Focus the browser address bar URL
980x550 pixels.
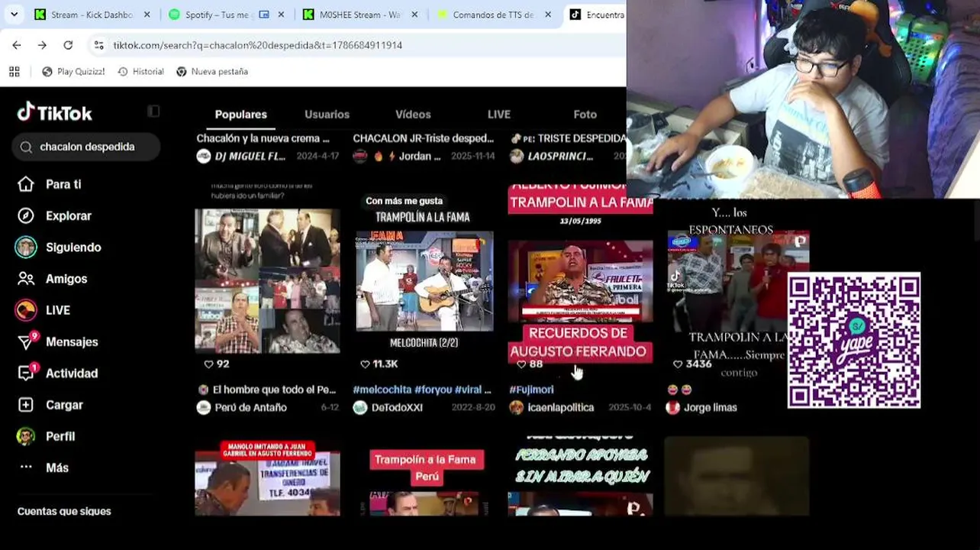(x=258, y=45)
